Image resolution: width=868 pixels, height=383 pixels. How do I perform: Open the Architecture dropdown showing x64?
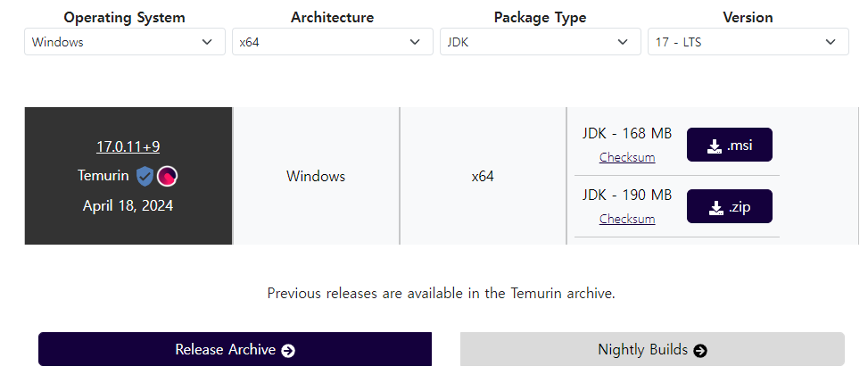tap(332, 42)
